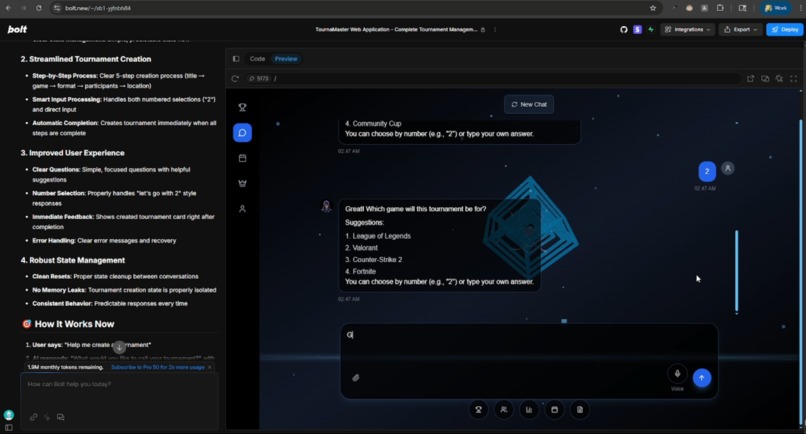The width and height of the screenshot is (806, 434).
Task: Click the user message bubble 2
Action: click(707, 171)
